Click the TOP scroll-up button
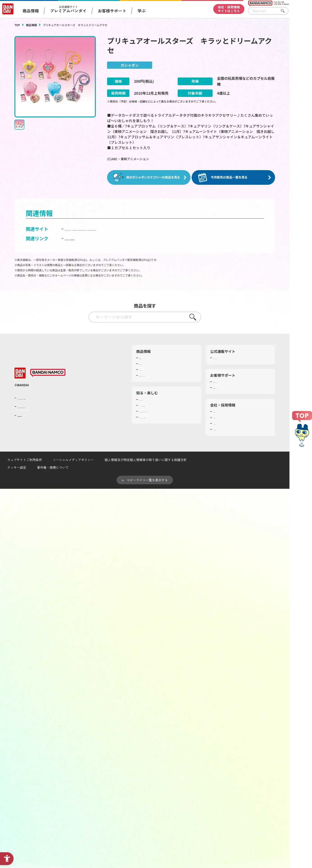Image resolution: width=312 pixels, height=868 pixels. (x=302, y=416)
